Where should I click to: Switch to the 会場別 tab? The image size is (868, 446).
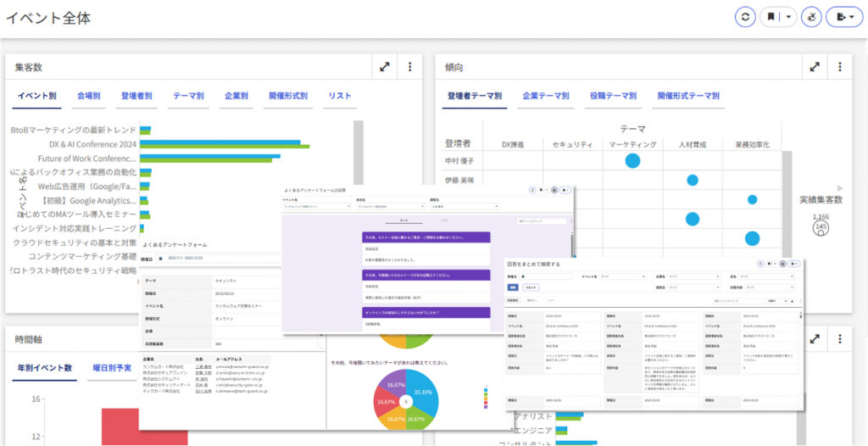[89, 97]
